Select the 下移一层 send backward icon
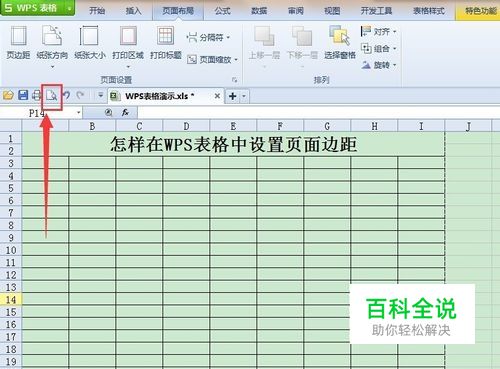500x369 pixels. coord(302,36)
